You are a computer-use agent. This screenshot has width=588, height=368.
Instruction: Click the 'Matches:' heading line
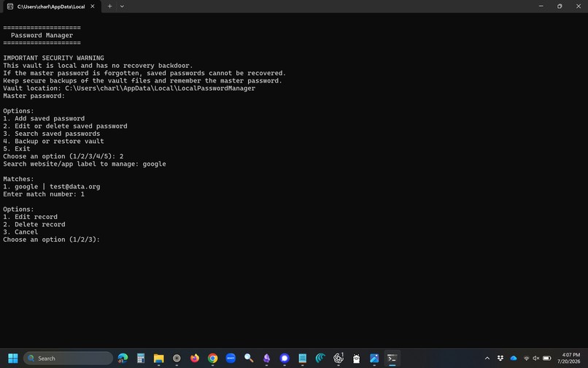click(18, 179)
